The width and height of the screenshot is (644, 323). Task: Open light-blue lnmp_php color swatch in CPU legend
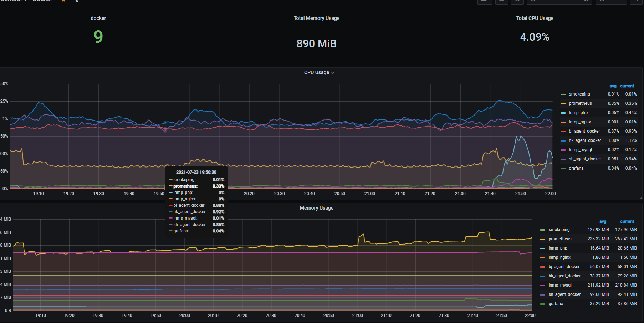pos(563,113)
